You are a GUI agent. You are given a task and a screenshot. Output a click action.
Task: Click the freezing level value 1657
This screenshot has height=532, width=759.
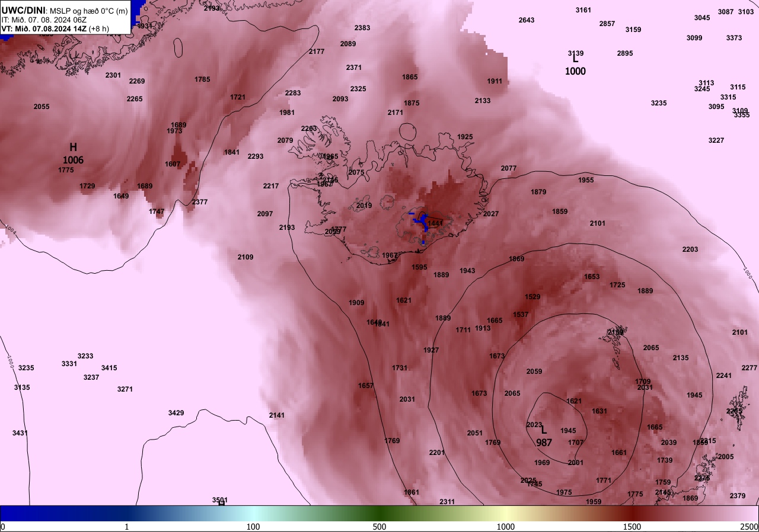tap(366, 386)
